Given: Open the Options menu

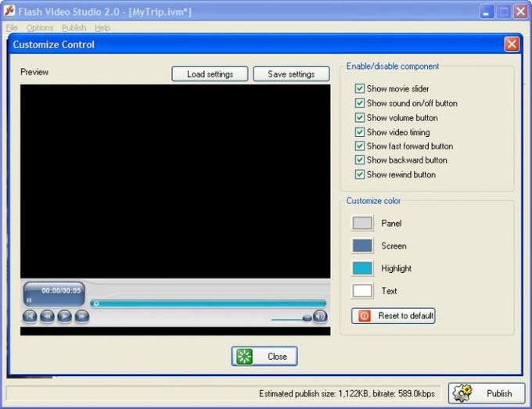Looking at the screenshot, I should [x=40, y=28].
